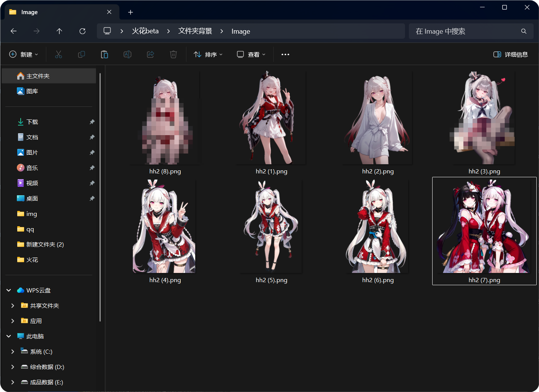Click the 在 Image 中搜索 search box
This screenshot has height=392, width=539.
[465, 31]
